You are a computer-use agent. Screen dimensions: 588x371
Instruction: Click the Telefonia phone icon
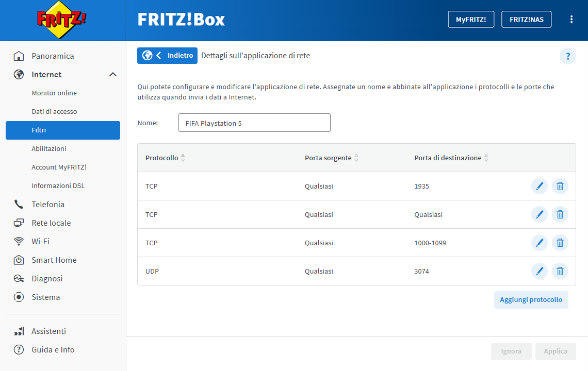tap(19, 204)
